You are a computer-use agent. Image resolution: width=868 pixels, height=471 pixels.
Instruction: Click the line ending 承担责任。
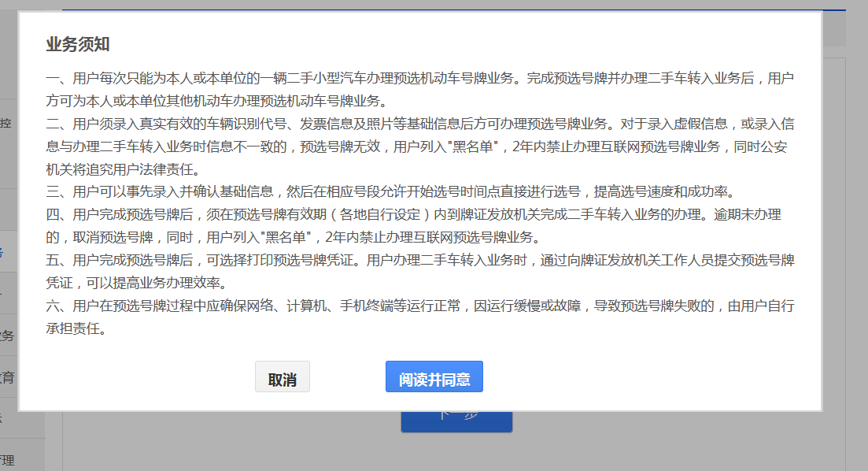point(76,328)
